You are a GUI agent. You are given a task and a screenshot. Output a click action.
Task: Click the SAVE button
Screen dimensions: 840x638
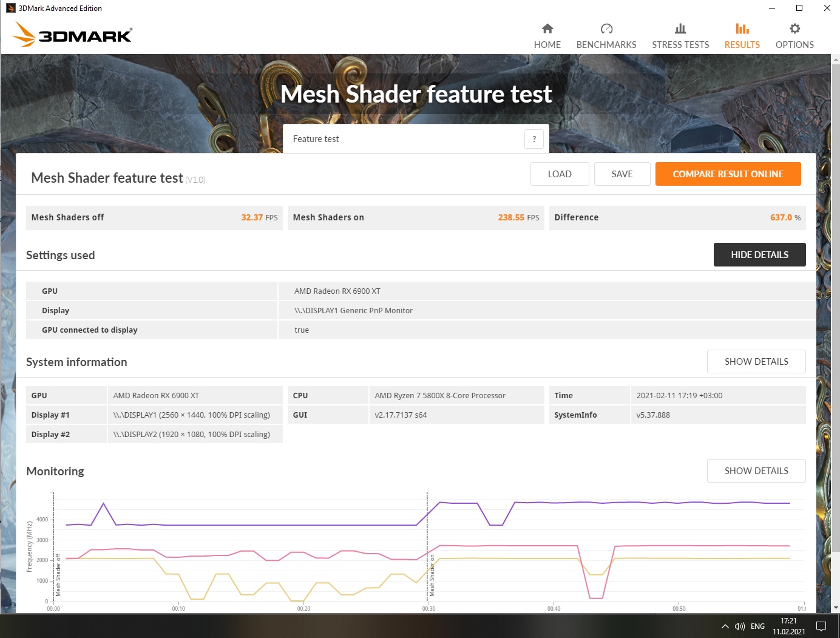point(622,174)
